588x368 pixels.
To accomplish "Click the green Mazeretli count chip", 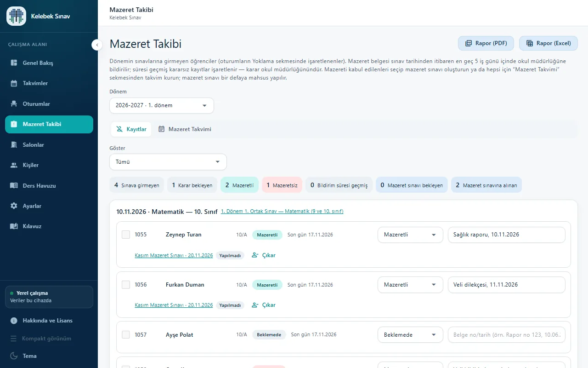I will 239,185.
